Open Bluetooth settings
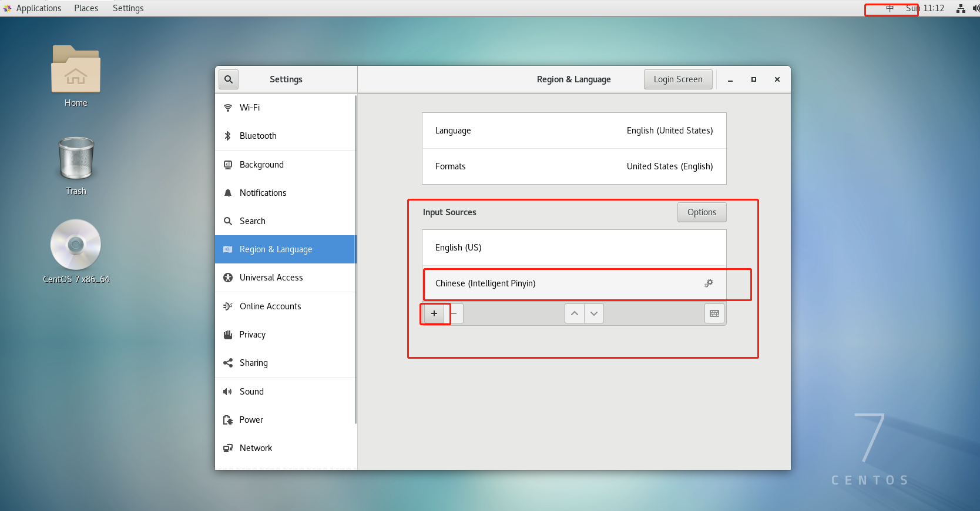Viewport: 980px width, 511px height. pyautogui.click(x=286, y=136)
